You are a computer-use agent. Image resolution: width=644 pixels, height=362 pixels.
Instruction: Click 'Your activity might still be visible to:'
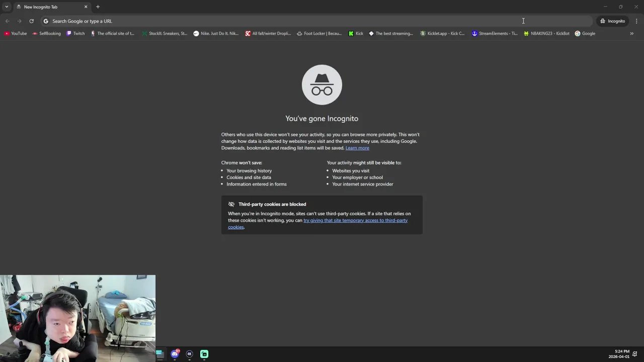point(364,163)
